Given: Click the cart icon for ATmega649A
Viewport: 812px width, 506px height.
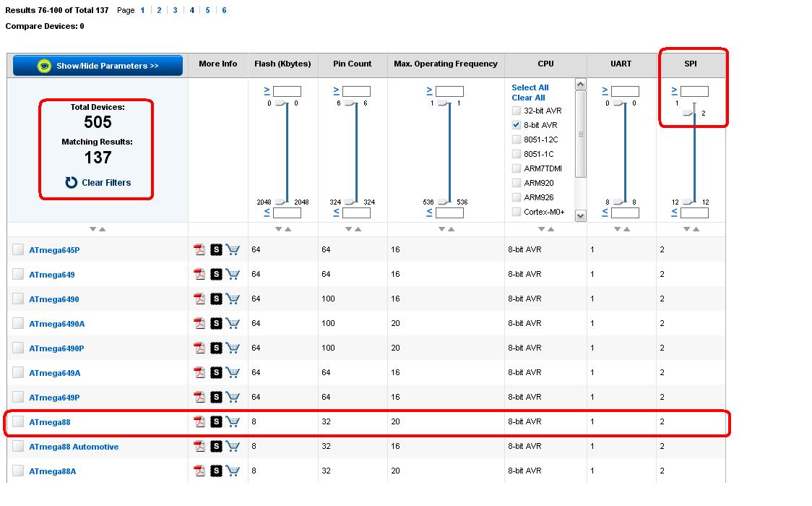Looking at the screenshot, I should pyautogui.click(x=233, y=372).
